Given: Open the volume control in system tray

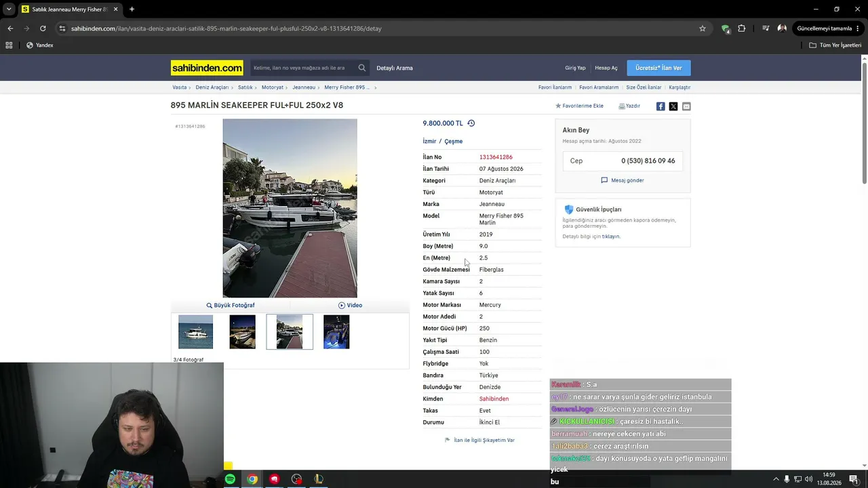Looking at the screenshot, I should [808, 479].
